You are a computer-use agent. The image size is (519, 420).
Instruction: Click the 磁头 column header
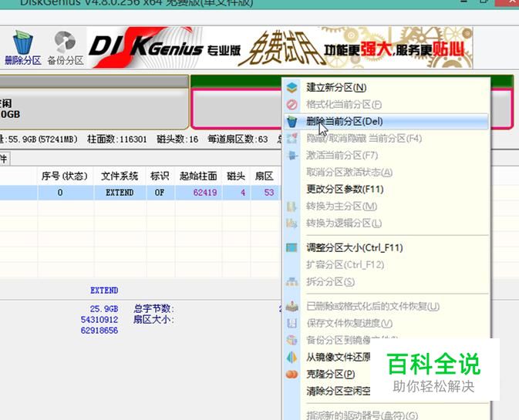click(236, 176)
